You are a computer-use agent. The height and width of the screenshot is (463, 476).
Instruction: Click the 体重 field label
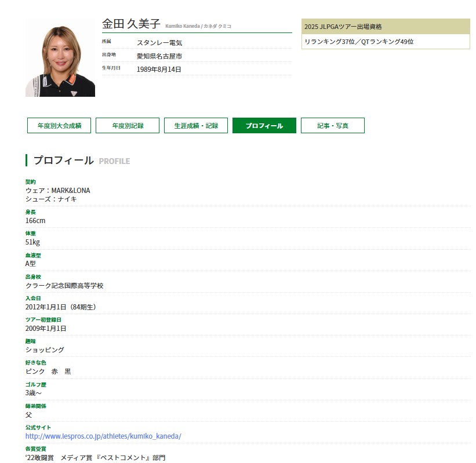(30, 234)
